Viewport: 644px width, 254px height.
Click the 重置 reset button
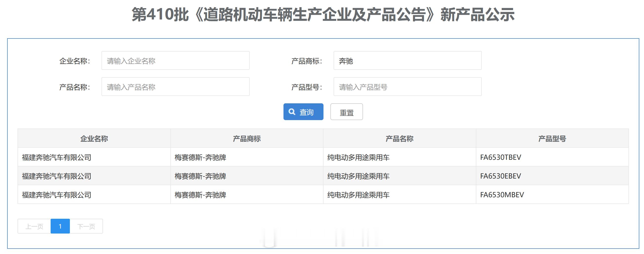pos(346,112)
